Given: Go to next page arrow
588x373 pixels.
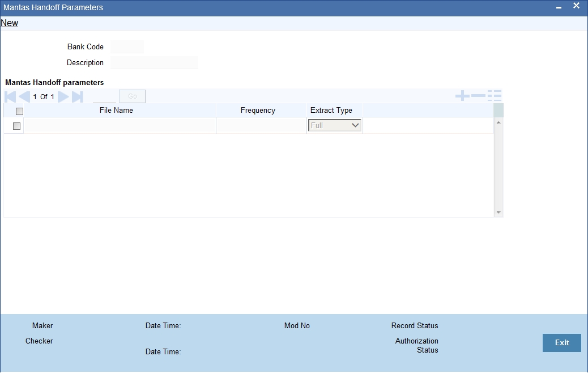Looking at the screenshot, I should [x=63, y=96].
